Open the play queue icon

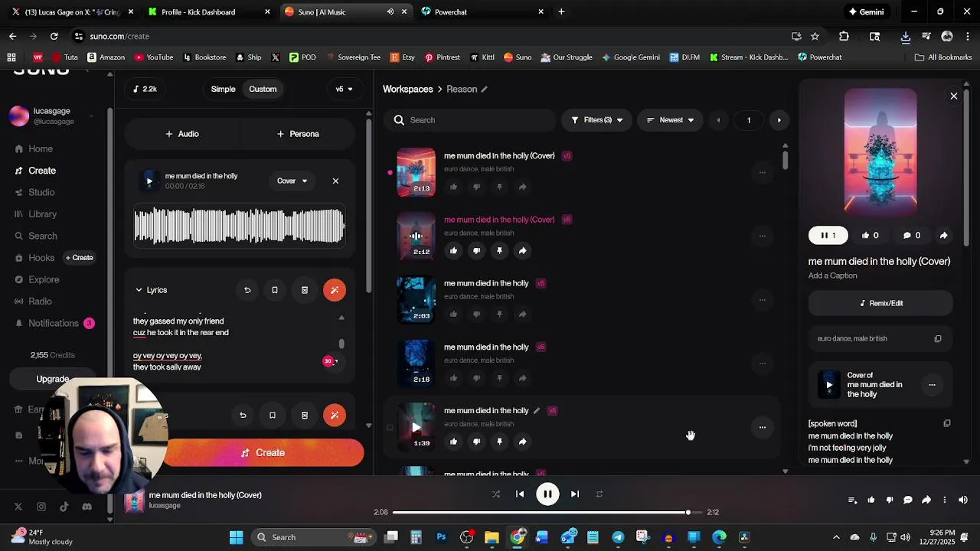(852, 500)
